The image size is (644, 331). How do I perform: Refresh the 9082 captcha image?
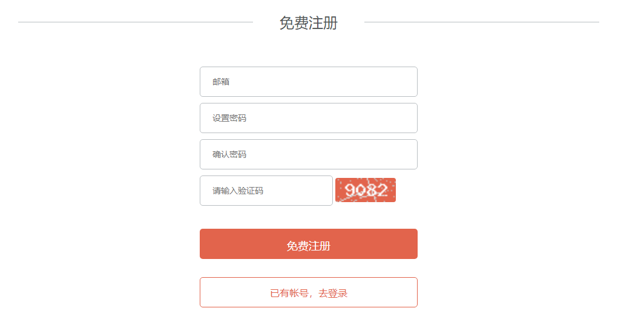click(x=366, y=190)
